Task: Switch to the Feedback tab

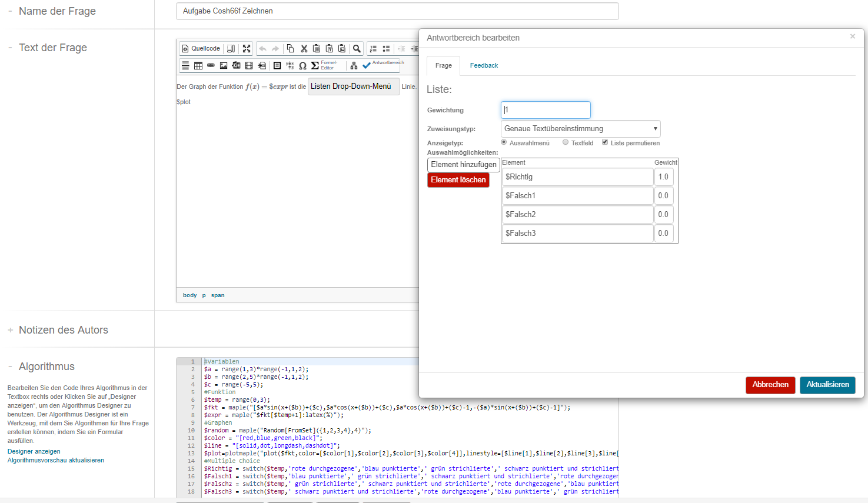Action: pyautogui.click(x=484, y=65)
